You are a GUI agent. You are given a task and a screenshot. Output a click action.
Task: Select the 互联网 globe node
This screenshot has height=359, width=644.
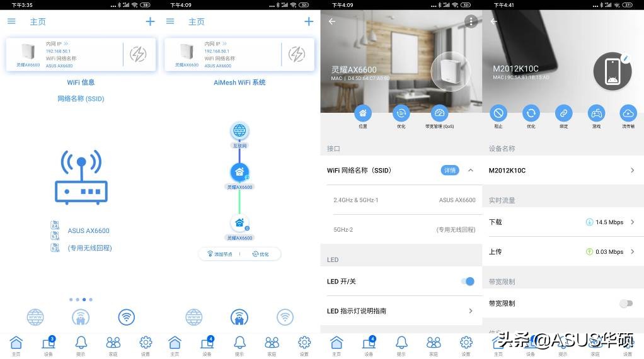click(x=239, y=131)
